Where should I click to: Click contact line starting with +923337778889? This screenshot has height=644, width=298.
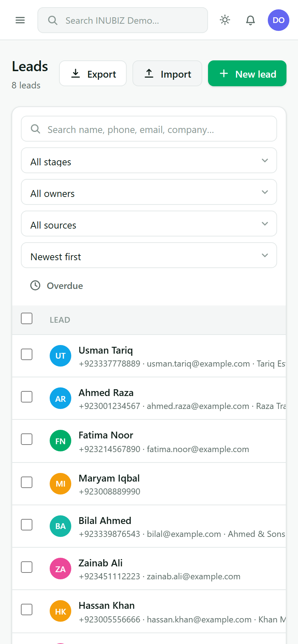tap(182, 364)
